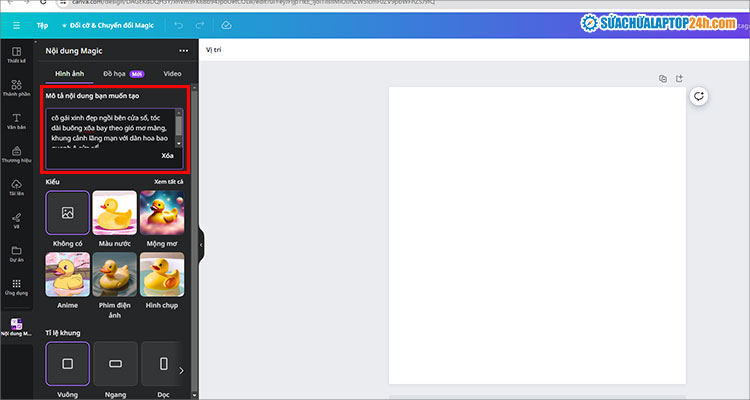The image size is (750, 400).
Task: Click the redo arrow icon
Action: point(200,24)
